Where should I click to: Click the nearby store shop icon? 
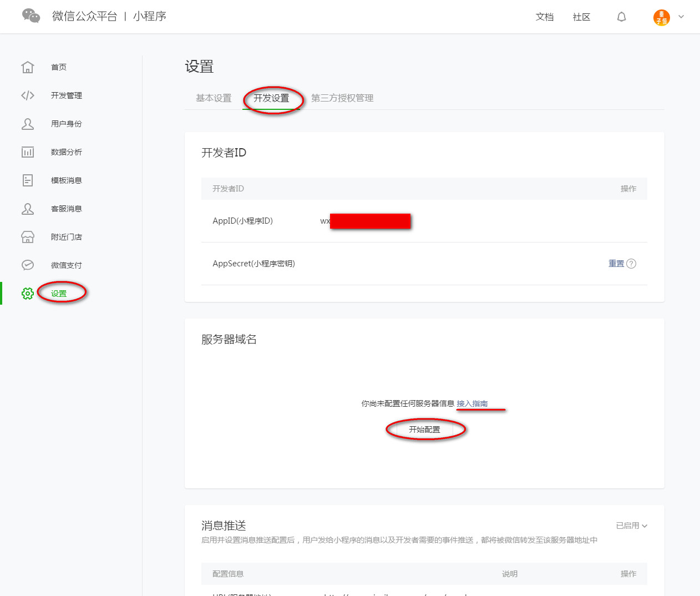(x=28, y=237)
